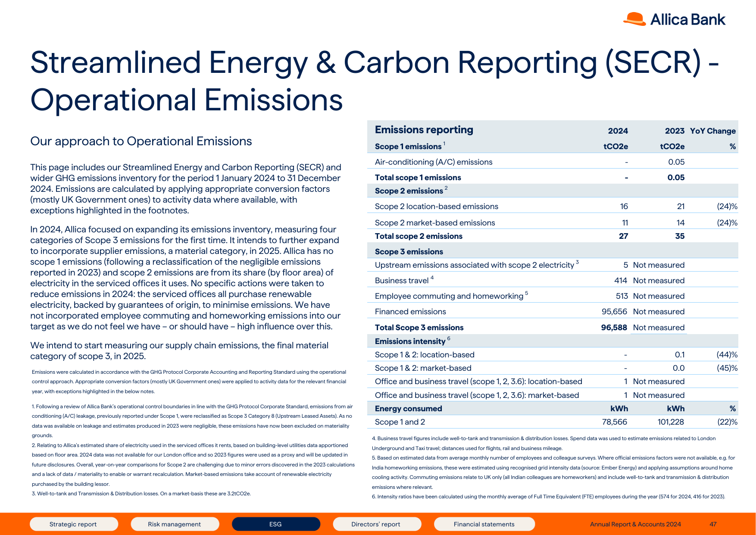Click the 'YoY Change' column header
Viewport: 756px width, 535px height.
[x=712, y=131]
